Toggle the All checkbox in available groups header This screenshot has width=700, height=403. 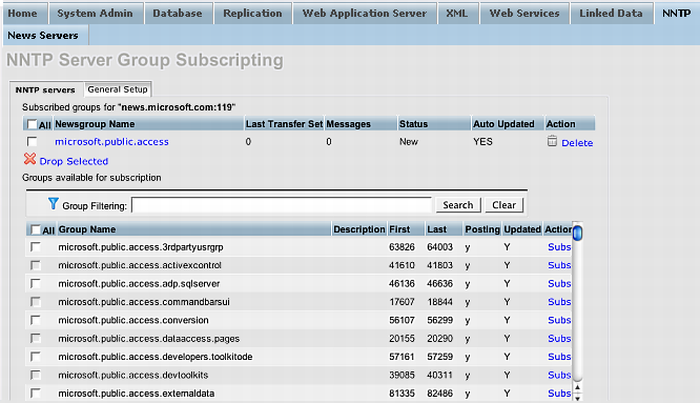click(35, 230)
